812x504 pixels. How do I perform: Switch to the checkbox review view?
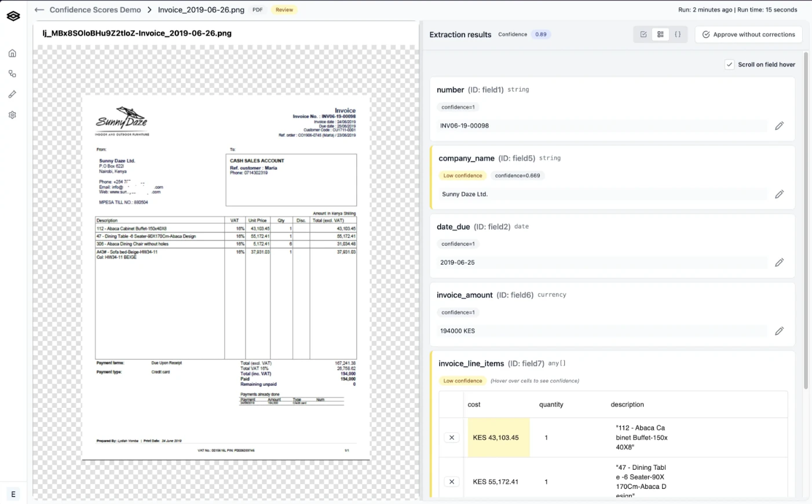click(643, 34)
